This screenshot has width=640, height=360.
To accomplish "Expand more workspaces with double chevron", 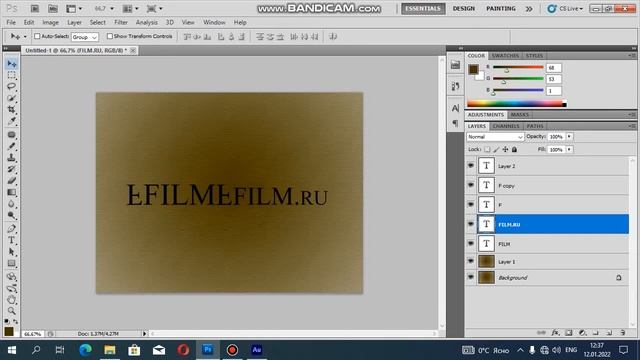I will [529, 9].
